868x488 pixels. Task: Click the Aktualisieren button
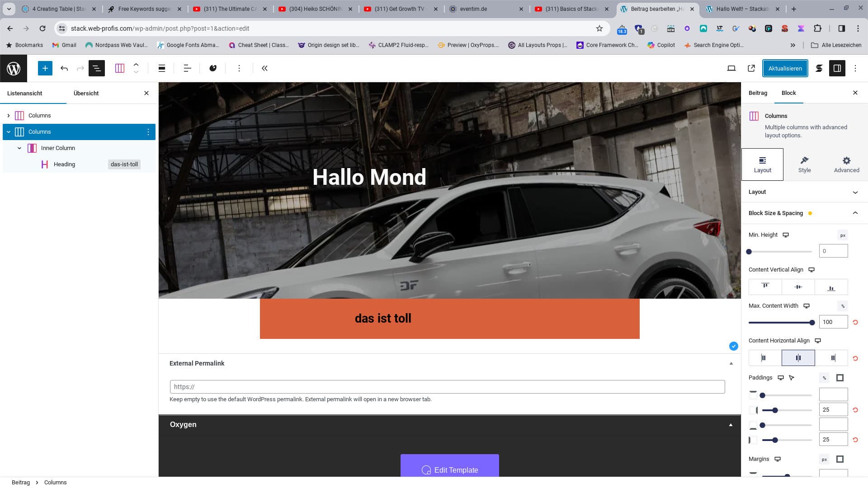pos(785,68)
